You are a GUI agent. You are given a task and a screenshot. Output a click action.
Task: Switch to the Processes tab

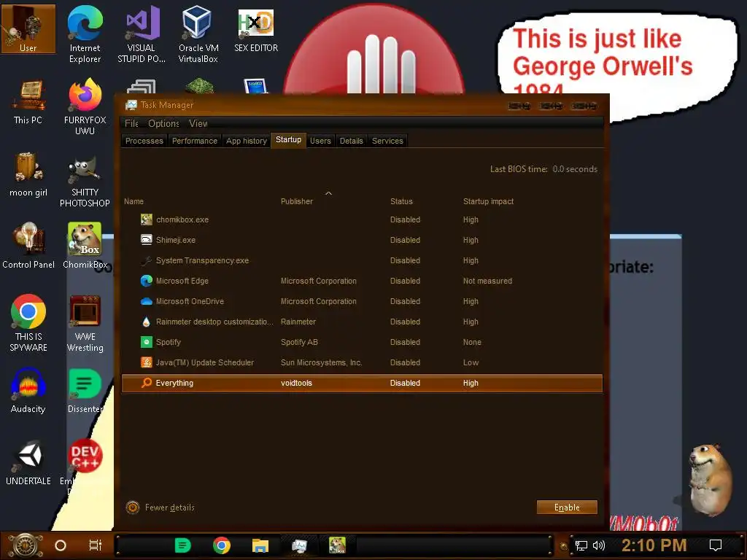coord(144,141)
